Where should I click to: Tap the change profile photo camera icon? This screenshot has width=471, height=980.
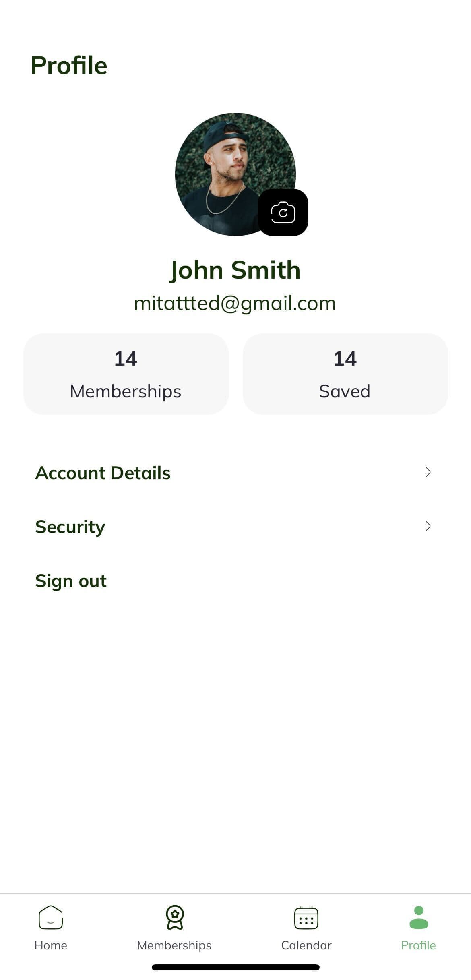tap(283, 212)
